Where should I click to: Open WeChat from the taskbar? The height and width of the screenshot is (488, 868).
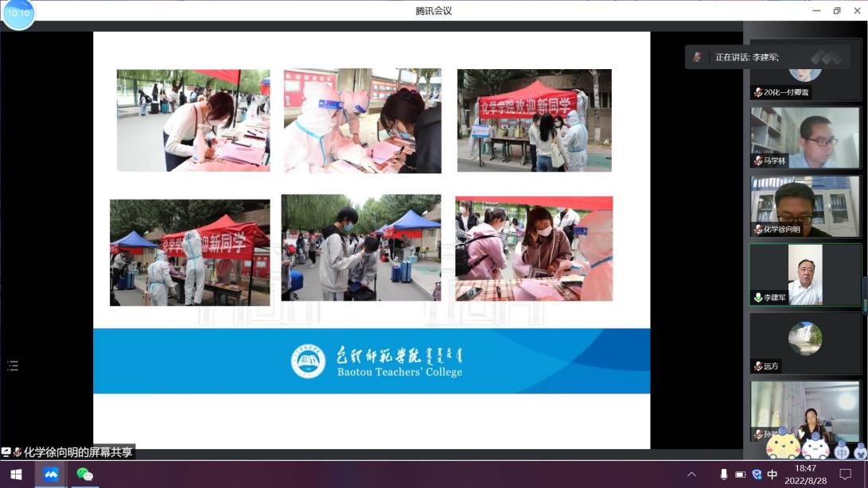[84, 474]
